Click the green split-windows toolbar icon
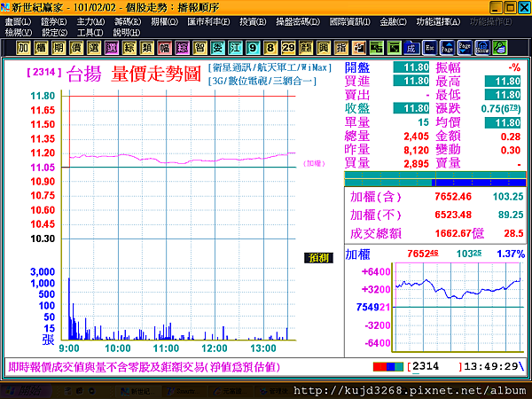 pyautogui.click(x=376, y=48)
